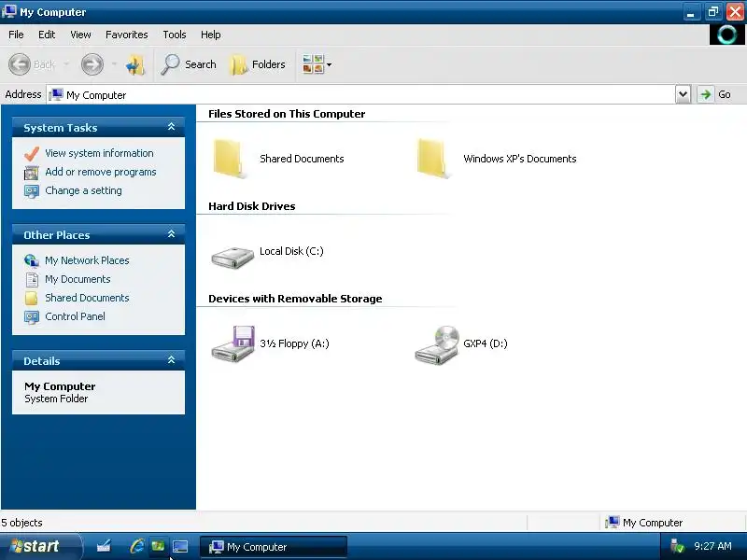This screenshot has height=560, width=747.
Task: Click the red checkmark system information icon
Action: coord(32,153)
